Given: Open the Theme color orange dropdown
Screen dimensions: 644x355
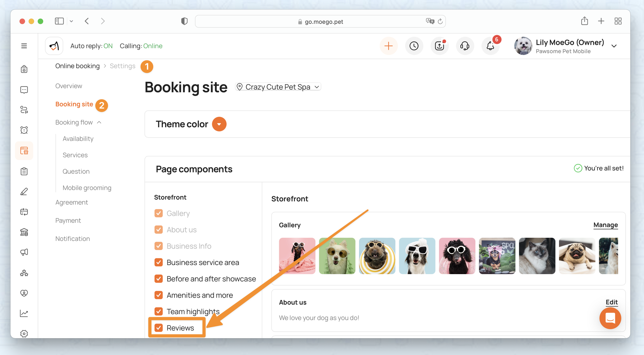Looking at the screenshot, I should pyautogui.click(x=219, y=124).
